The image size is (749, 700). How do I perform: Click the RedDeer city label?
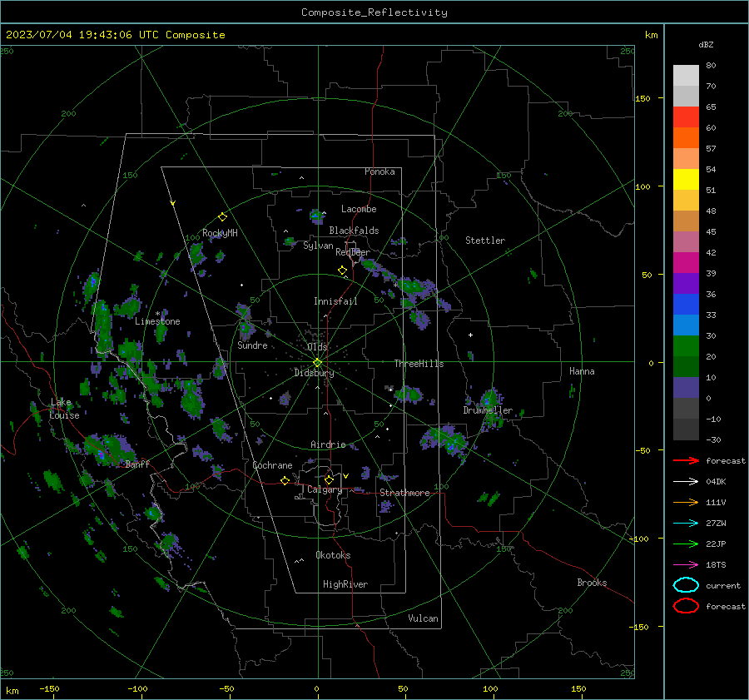coord(353,252)
